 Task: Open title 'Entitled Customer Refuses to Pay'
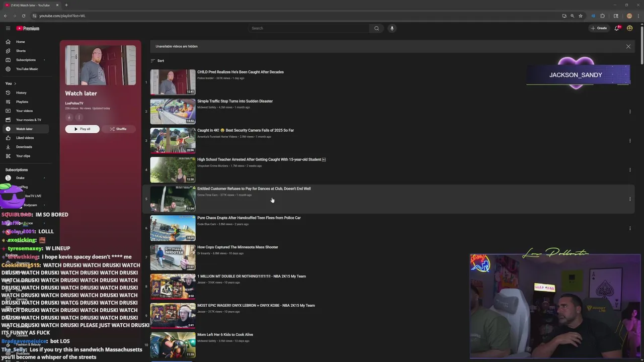[254, 189]
